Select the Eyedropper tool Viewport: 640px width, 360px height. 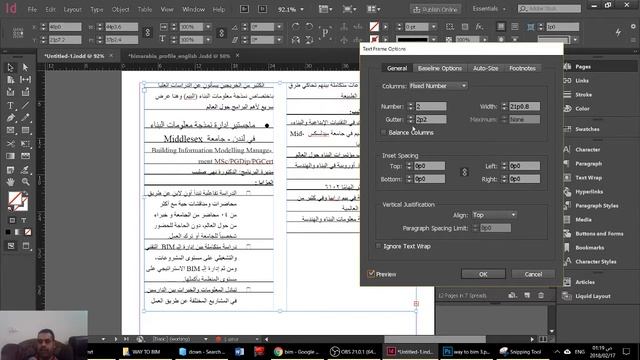pyautogui.click(x=25, y=169)
